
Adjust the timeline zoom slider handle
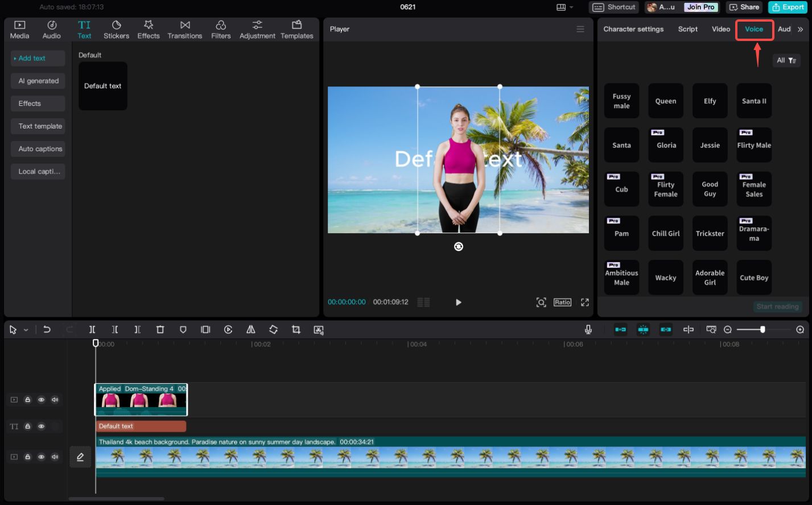coord(762,330)
